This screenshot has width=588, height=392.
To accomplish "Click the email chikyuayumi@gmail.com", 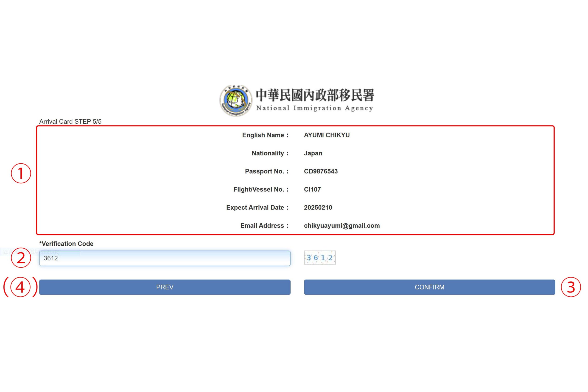I will (342, 225).
